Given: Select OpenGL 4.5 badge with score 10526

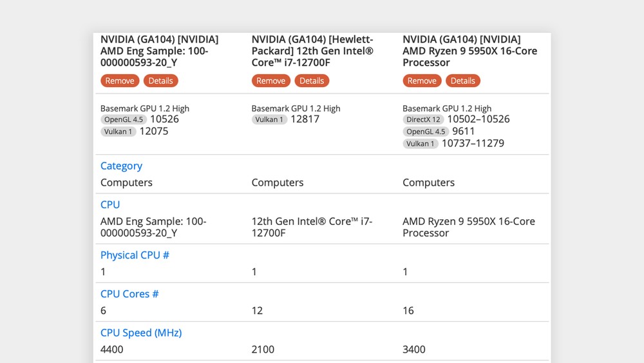Looking at the screenshot, I should 123,120.
